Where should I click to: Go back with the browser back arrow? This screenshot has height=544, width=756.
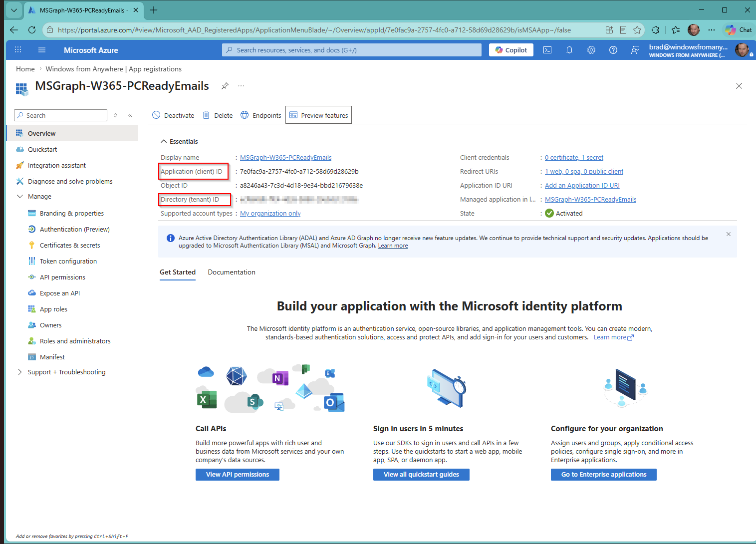[x=13, y=30]
